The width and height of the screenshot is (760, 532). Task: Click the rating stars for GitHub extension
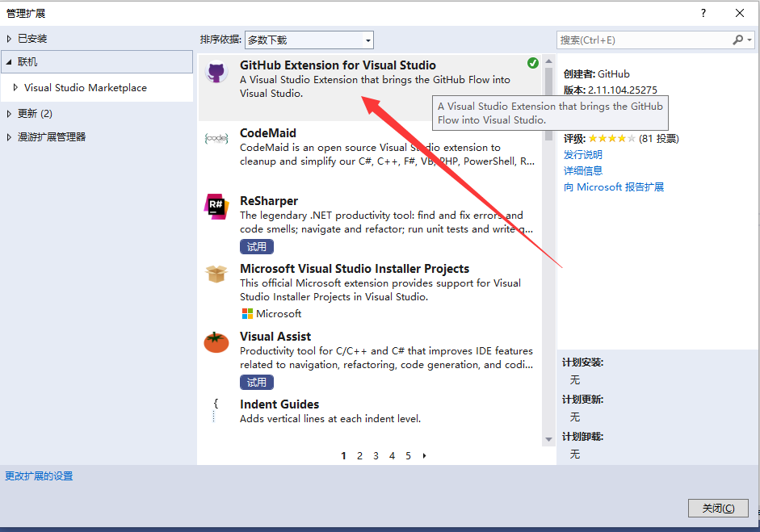click(611, 139)
